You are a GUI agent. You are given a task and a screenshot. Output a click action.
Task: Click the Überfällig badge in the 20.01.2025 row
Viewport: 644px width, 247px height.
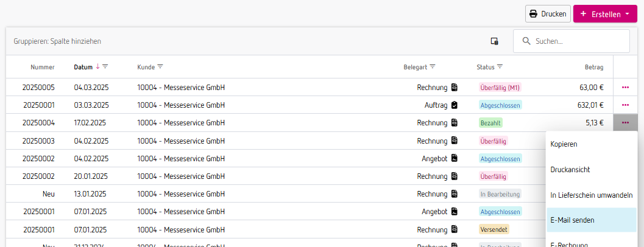pos(494,176)
